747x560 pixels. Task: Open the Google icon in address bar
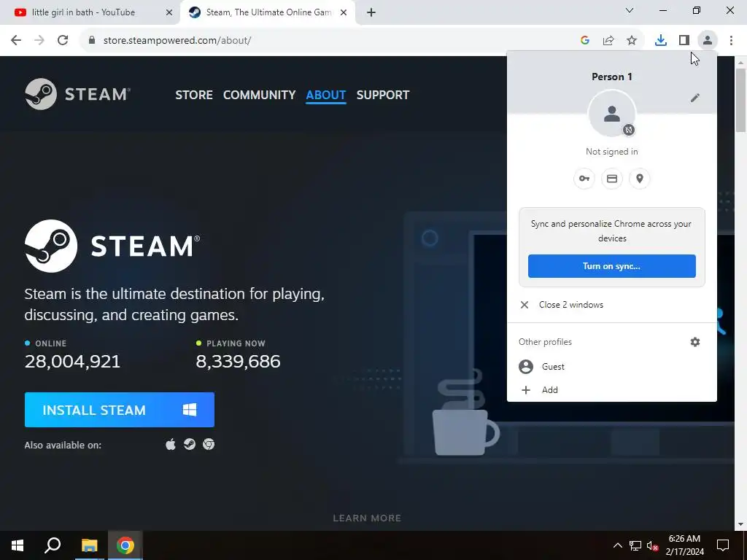click(584, 41)
